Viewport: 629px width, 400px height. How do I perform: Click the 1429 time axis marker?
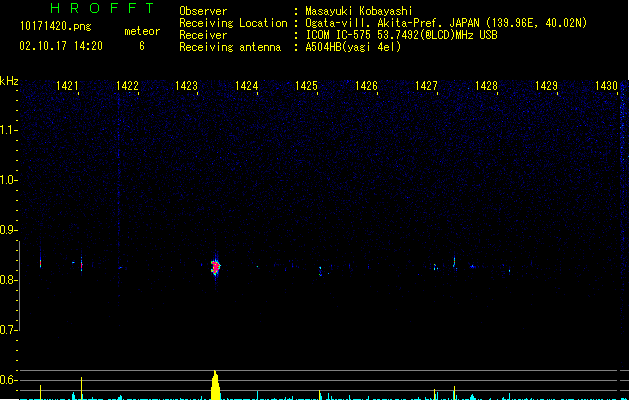[x=546, y=86]
